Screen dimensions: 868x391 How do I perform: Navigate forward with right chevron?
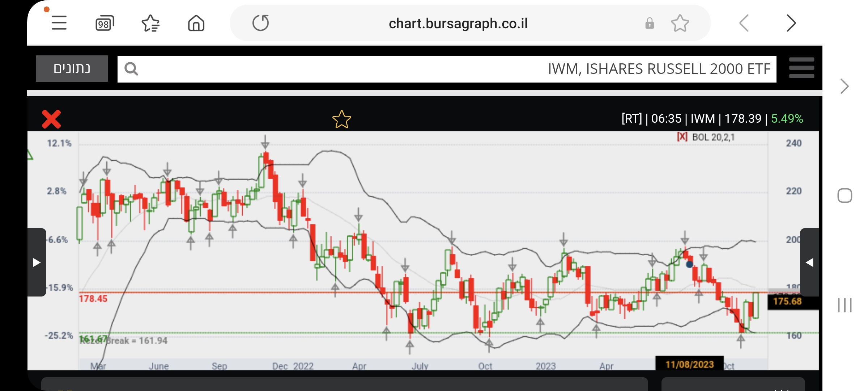pyautogui.click(x=791, y=24)
